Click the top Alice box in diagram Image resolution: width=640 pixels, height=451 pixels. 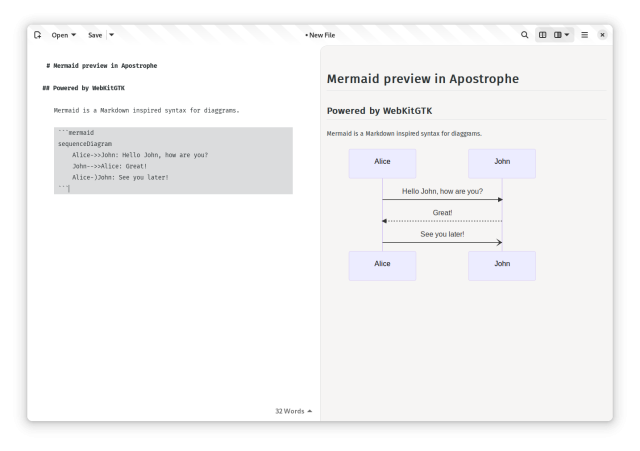tap(382, 163)
